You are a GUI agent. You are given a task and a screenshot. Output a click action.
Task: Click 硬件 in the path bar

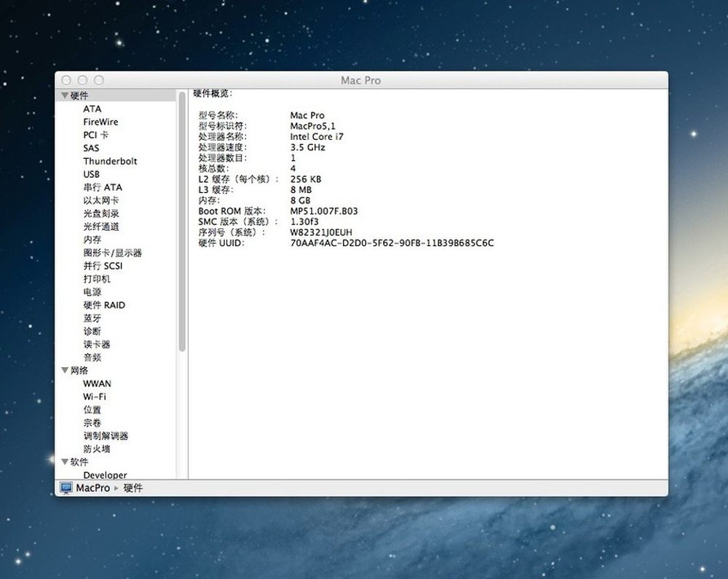tap(133, 488)
